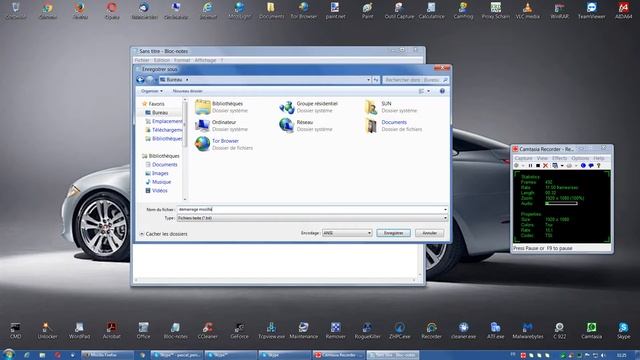Open View menu in Camtasia Recorder
This screenshot has width=640, height=360.
point(542,158)
